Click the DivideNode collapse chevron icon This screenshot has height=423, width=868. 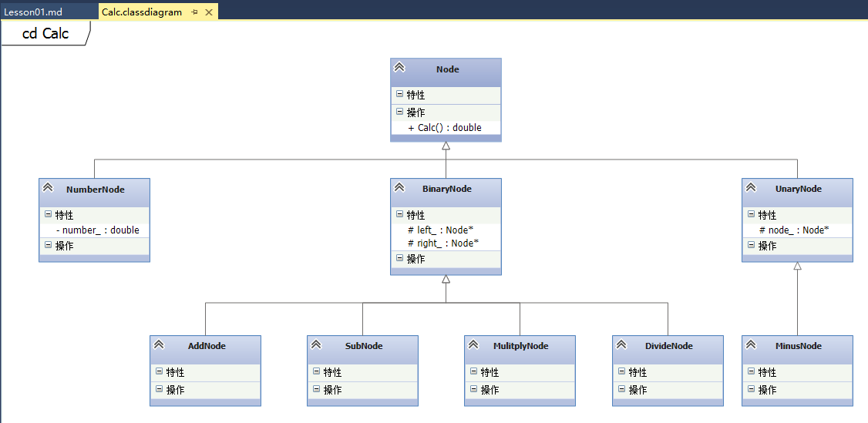[621, 344]
